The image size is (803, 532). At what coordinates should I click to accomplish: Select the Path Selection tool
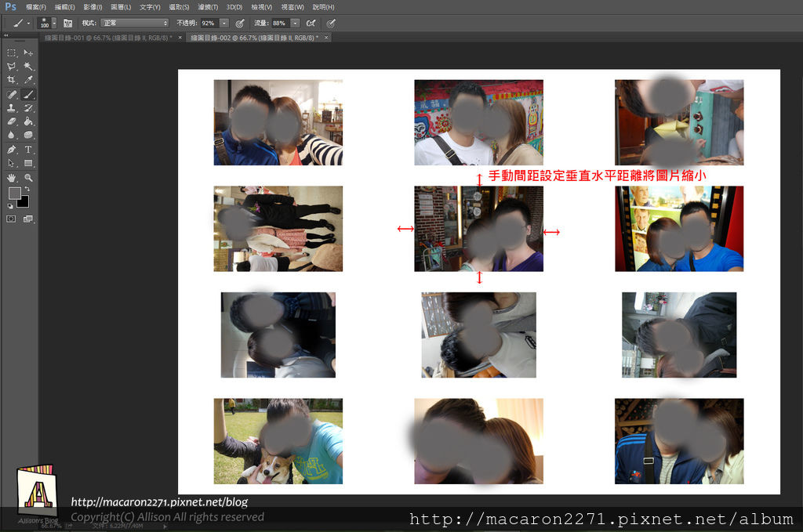tap(11, 163)
